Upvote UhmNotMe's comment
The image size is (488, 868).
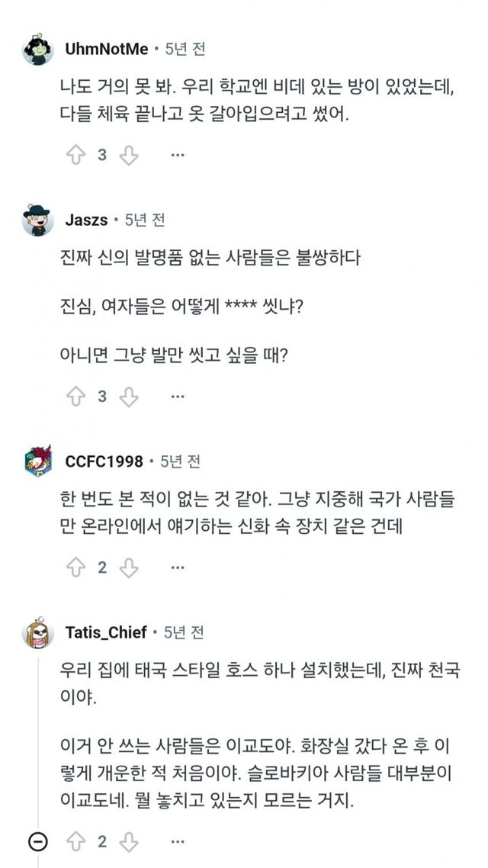(75, 156)
